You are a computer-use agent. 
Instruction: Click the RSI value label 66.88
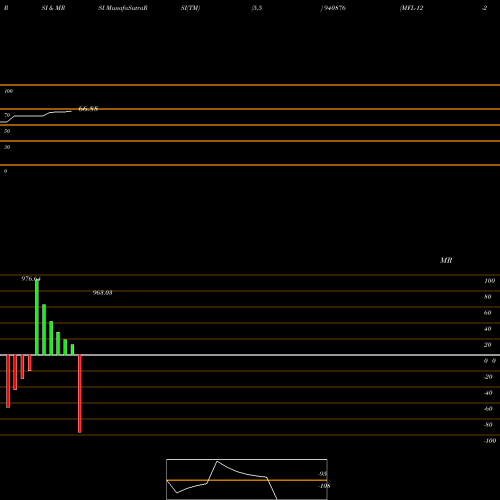click(88, 109)
